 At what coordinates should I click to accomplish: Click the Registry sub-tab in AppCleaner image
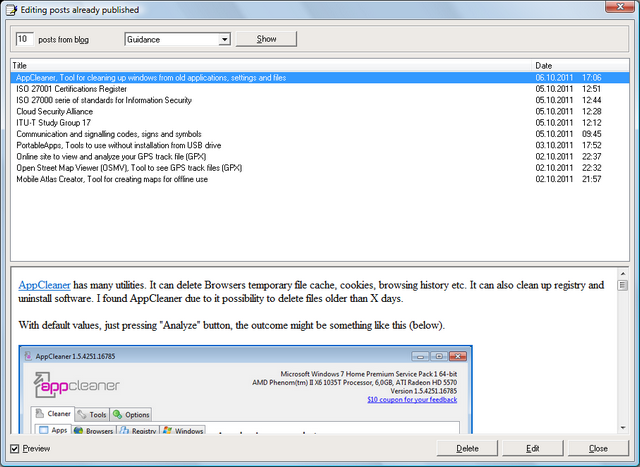tap(138, 431)
